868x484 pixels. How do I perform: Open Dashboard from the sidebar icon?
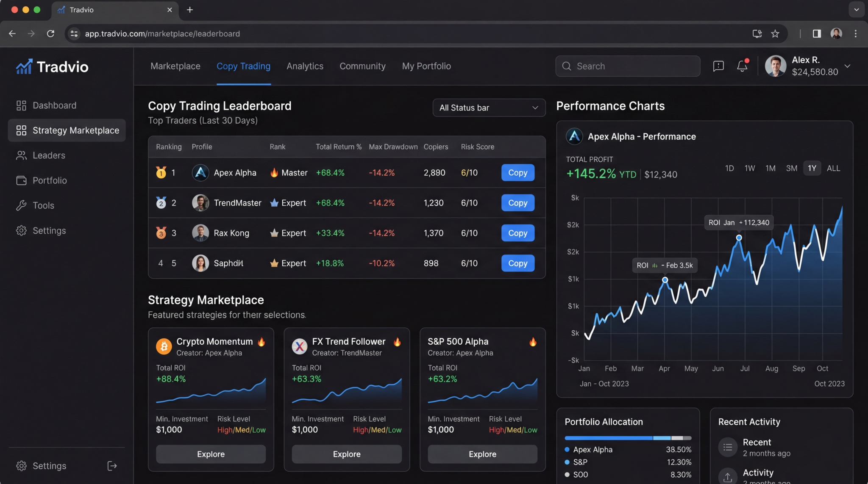[x=21, y=105]
